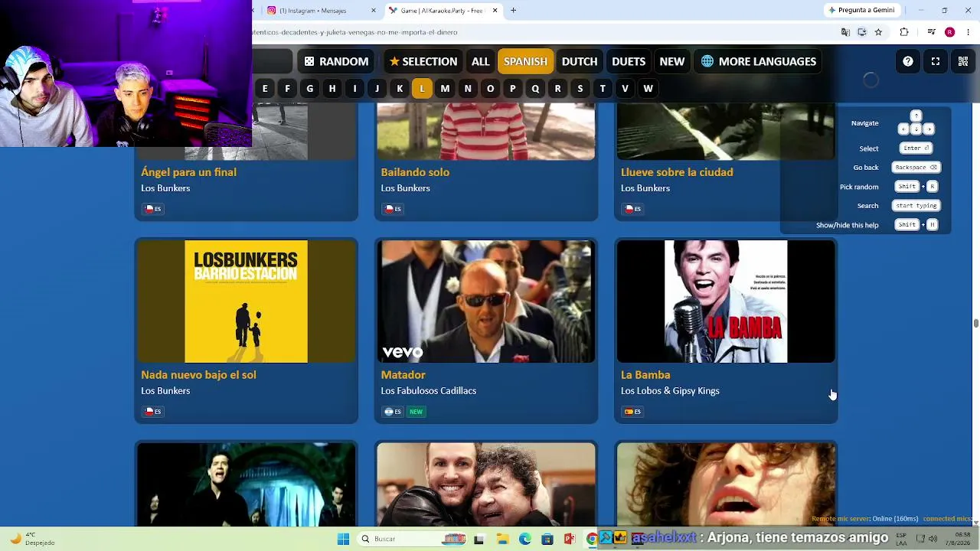
Task: Click the down arrow key in help panel
Action: coord(916,129)
